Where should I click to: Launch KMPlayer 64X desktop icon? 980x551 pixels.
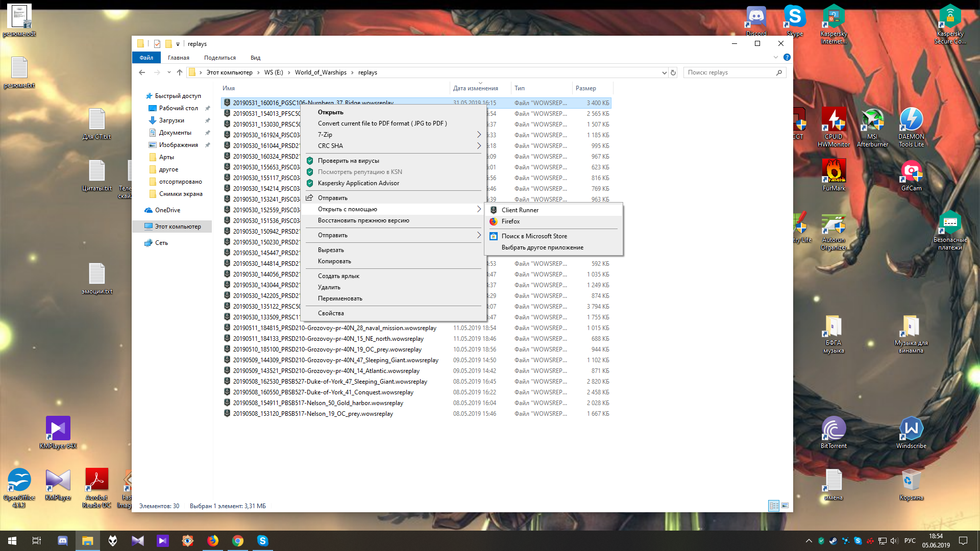(58, 433)
